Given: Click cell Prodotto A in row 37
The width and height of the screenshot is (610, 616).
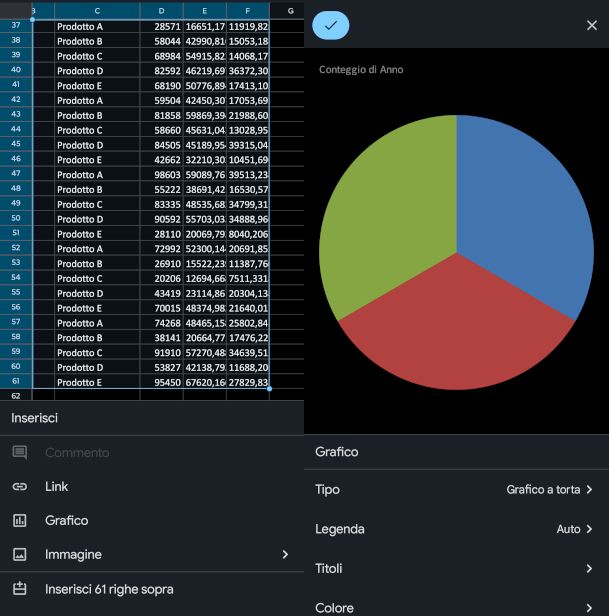Looking at the screenshot, I should (x=97, y=26).
